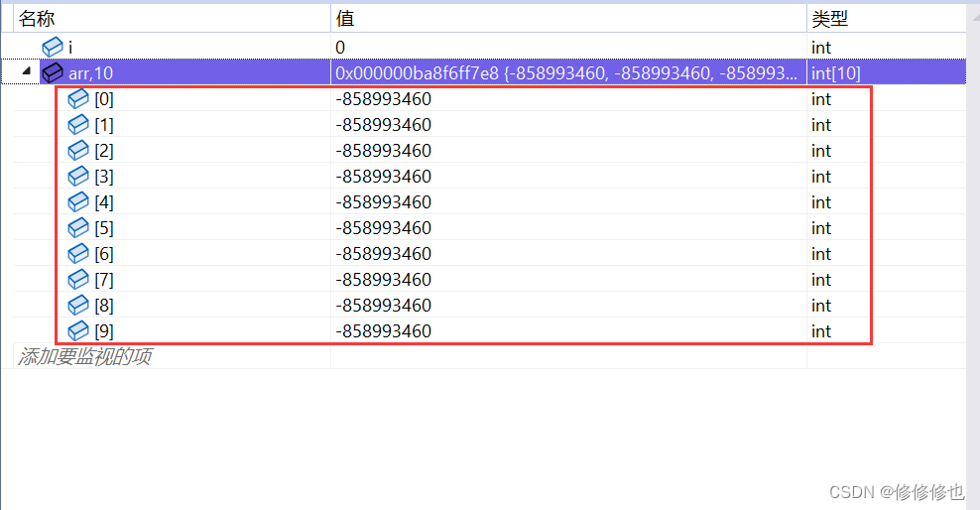Click the -858993460 value in row [7]

point(383,280)
